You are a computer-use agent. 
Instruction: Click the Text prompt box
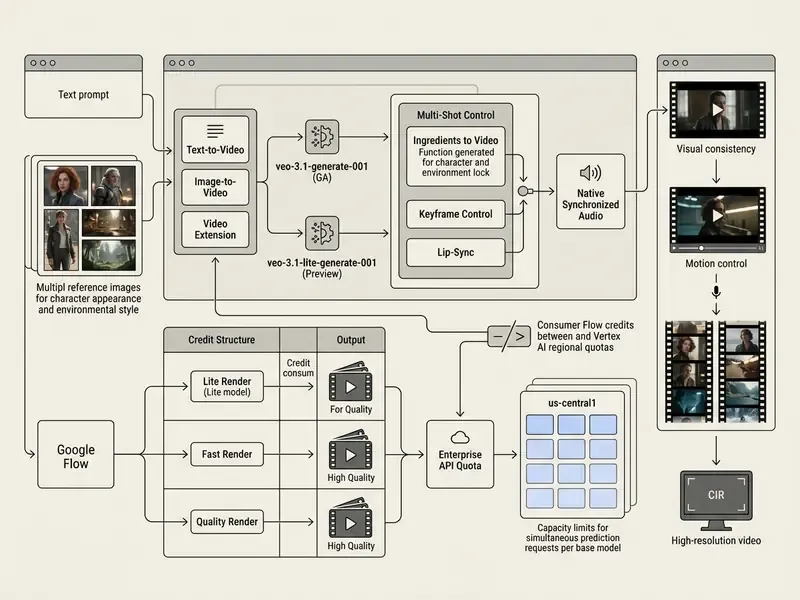pos(84,95)
